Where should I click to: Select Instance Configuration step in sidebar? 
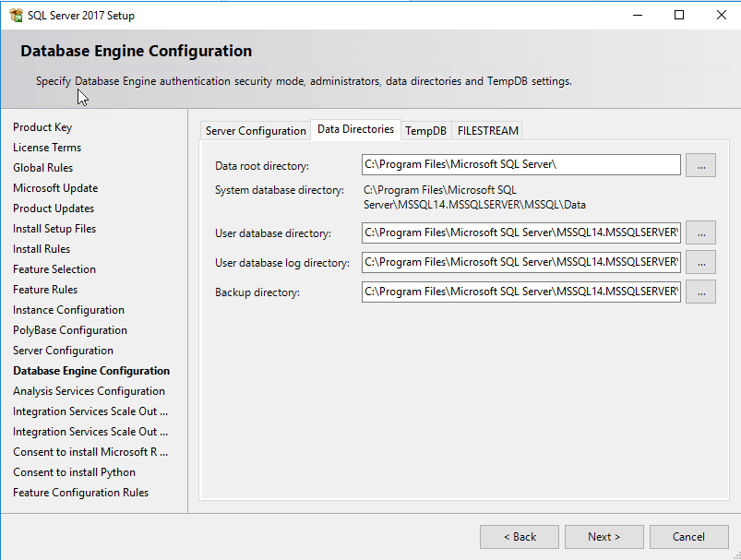pyautogui.click(x=68, y=310)
